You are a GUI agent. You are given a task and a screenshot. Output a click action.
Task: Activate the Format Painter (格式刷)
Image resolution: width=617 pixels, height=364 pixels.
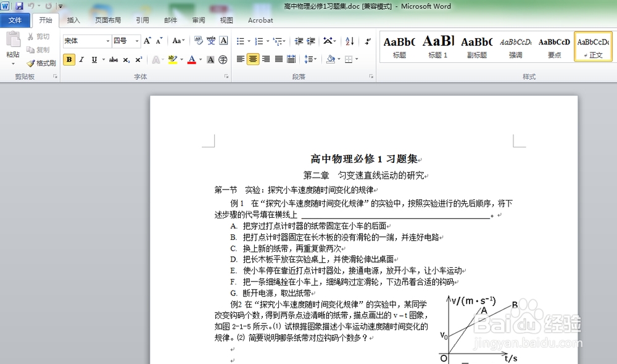click(40, 63)
